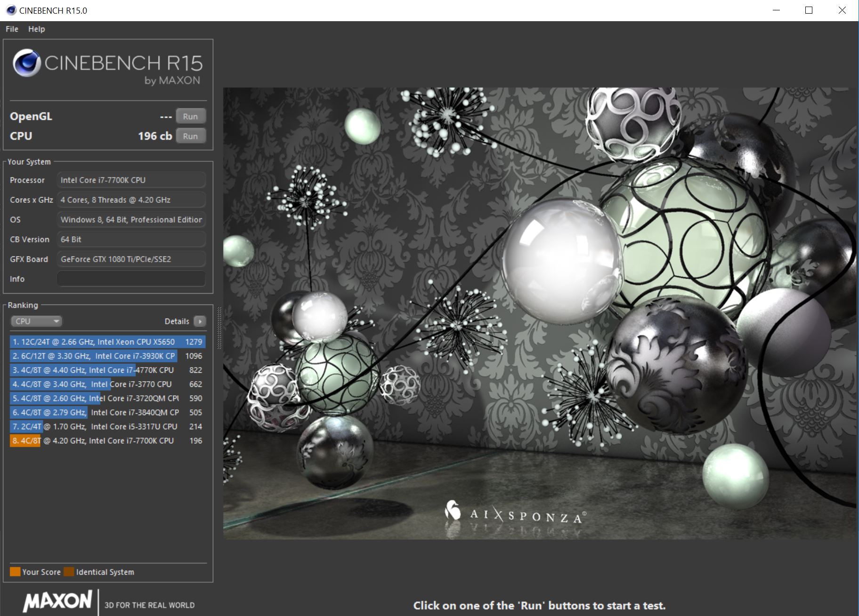
Task: Select the i5-3317U ranking row
Action: [107, 427]
